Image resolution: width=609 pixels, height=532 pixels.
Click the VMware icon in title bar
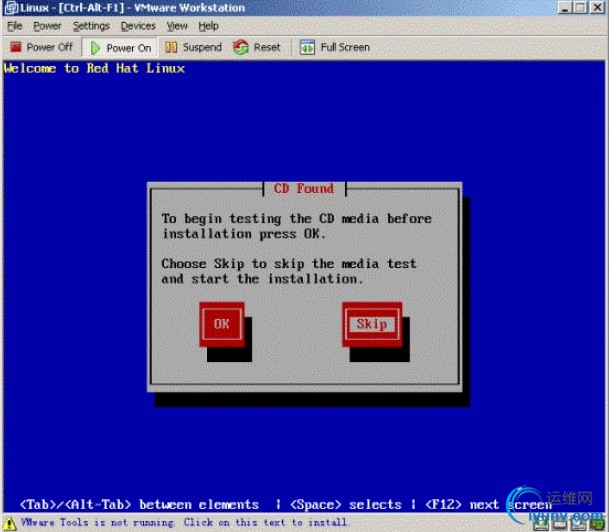coord(11,8)
